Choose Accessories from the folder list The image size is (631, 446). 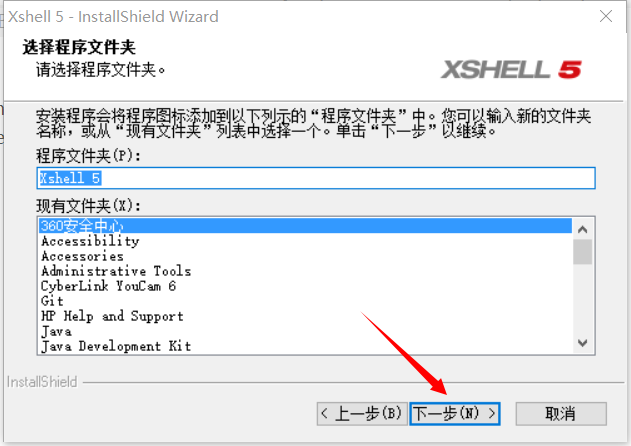tap(305, 256)
